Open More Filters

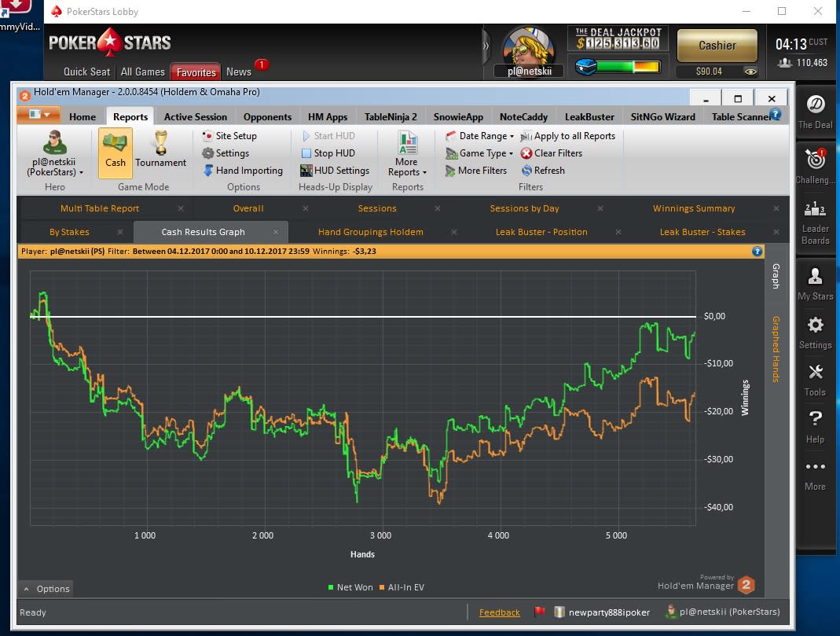(x=475, y=171)
